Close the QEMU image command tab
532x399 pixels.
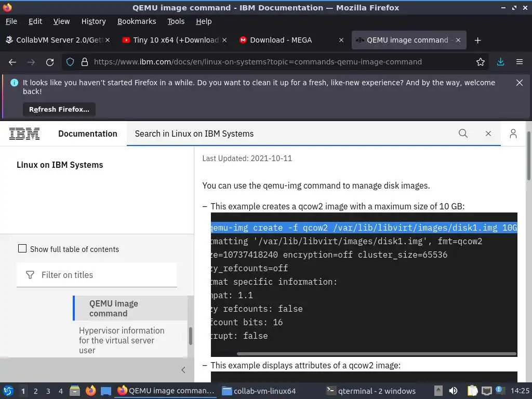pos(458,40)
